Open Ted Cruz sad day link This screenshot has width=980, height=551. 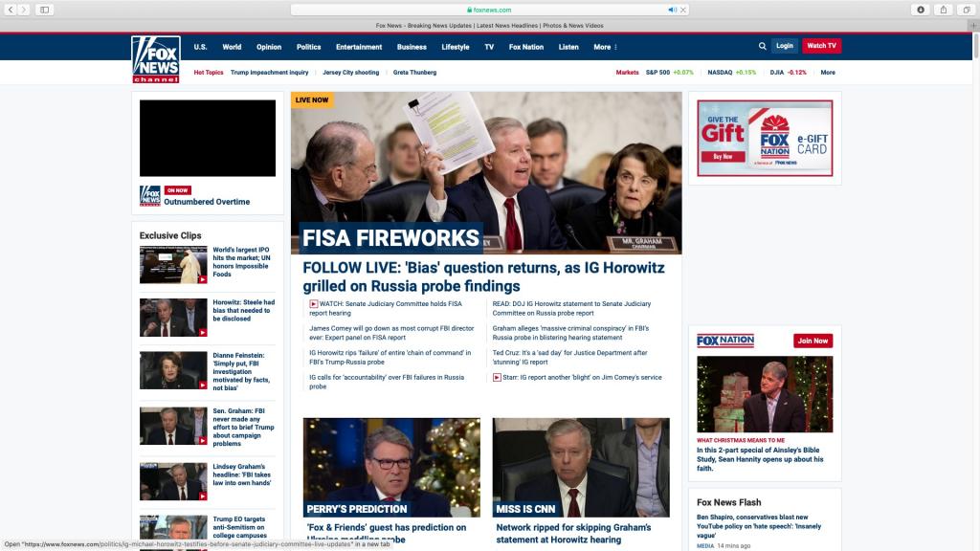click(570, 358)
